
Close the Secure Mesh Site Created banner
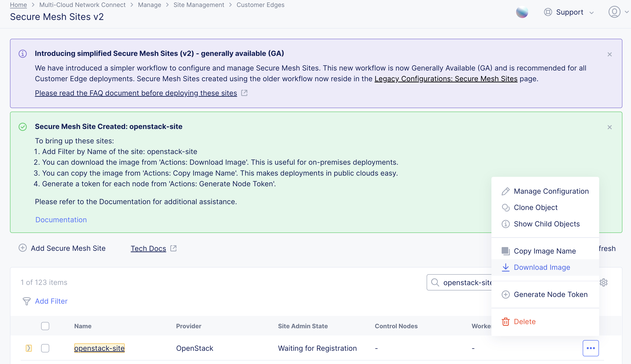pyautogui.click(x=609, y=127)
